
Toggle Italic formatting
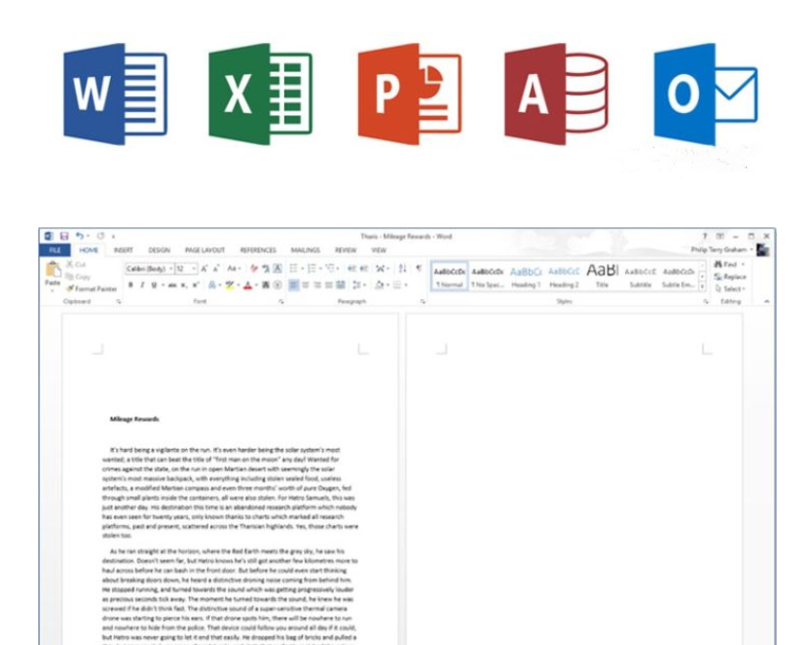point(142,285)
